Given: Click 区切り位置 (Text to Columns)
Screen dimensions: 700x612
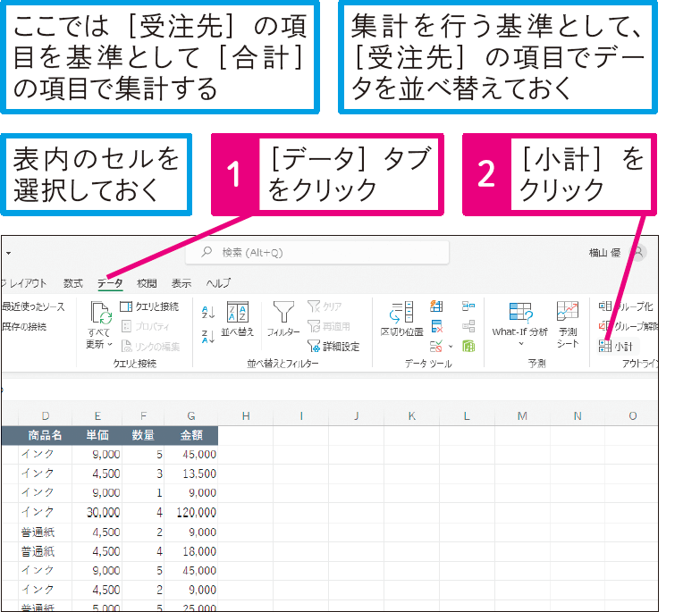Looking at the screenshot, I should [401, 318].
